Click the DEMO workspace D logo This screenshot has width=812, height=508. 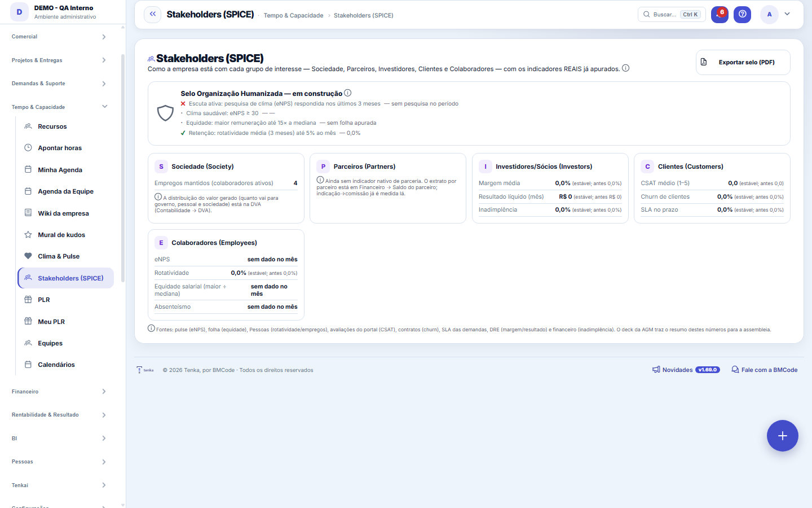[x=19, y=12]
